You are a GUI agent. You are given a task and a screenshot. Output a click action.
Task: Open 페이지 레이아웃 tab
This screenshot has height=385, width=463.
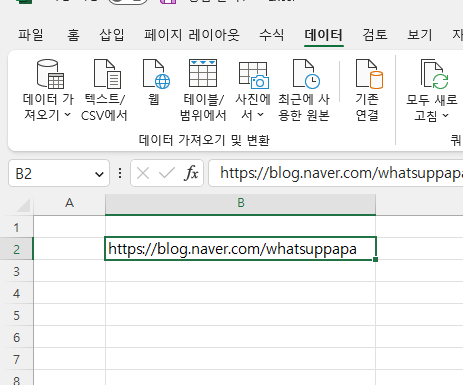[x=192, y=35]
